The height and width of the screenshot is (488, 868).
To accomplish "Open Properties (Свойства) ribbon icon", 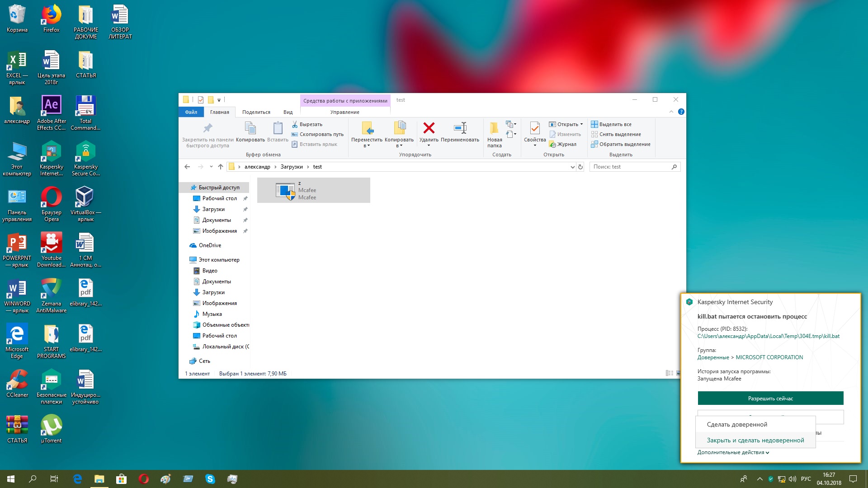I will (x=534, y=128).
